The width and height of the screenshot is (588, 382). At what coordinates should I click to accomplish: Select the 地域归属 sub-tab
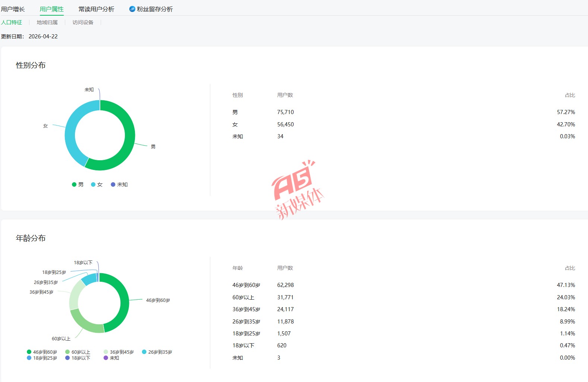(47, 22)
